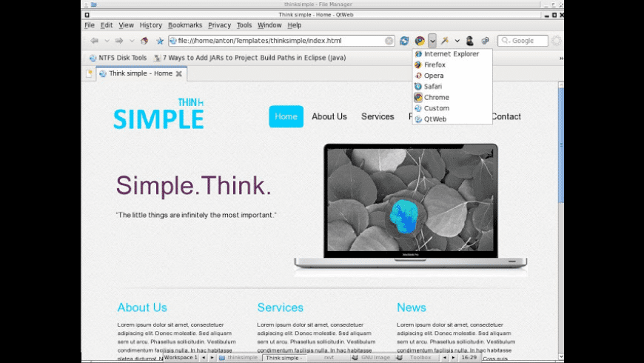The width and height of the screenshot is (644, 363).
Task: Go back with the back arrow
Action: (x=95, y=41)
